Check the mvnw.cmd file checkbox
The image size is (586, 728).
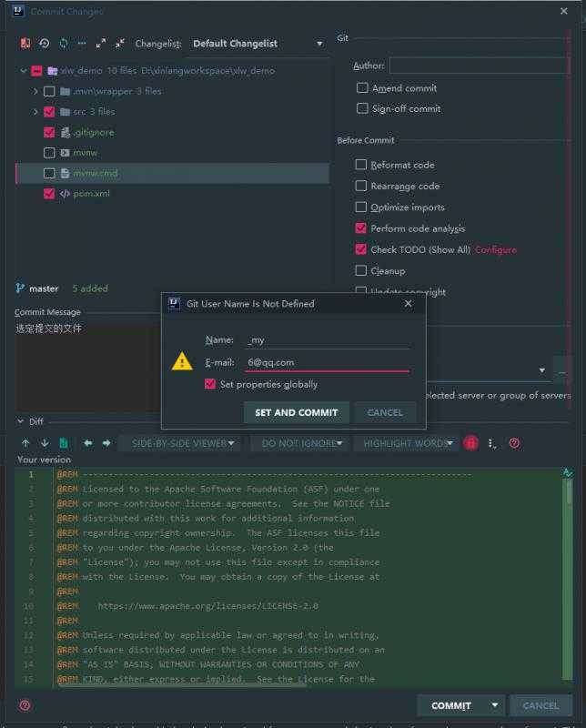coord(49,173)
